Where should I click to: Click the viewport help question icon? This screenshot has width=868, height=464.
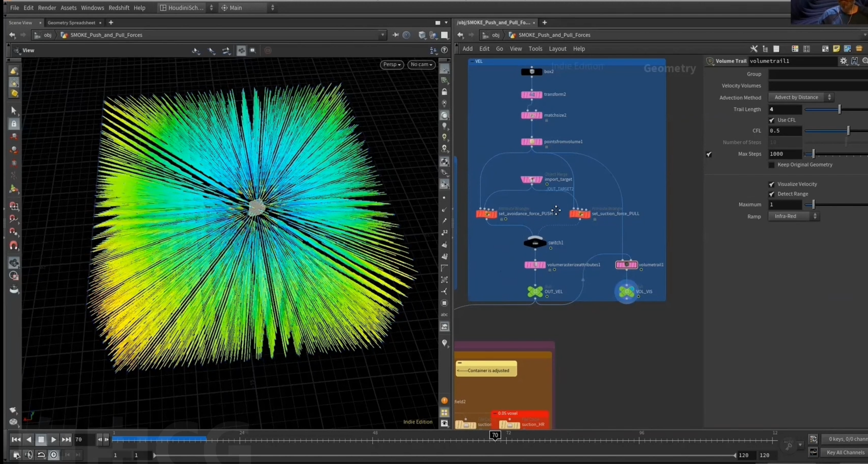444,50
